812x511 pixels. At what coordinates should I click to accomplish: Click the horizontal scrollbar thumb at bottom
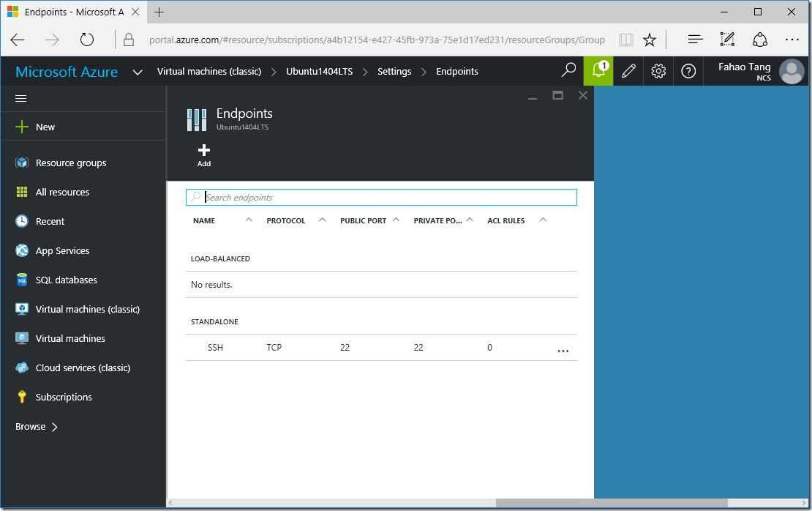(612, 503)
